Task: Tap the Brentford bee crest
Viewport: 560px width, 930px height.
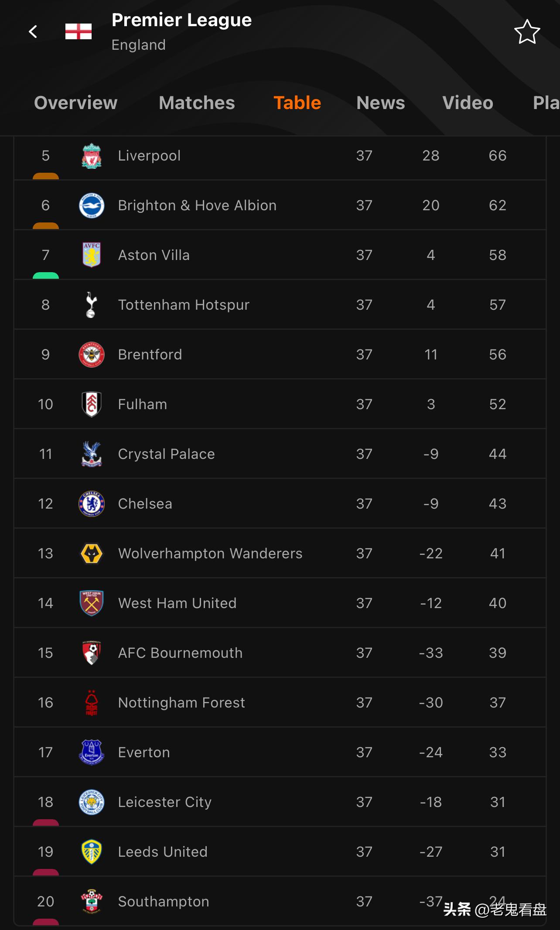Action: click(x=92, y=355)
